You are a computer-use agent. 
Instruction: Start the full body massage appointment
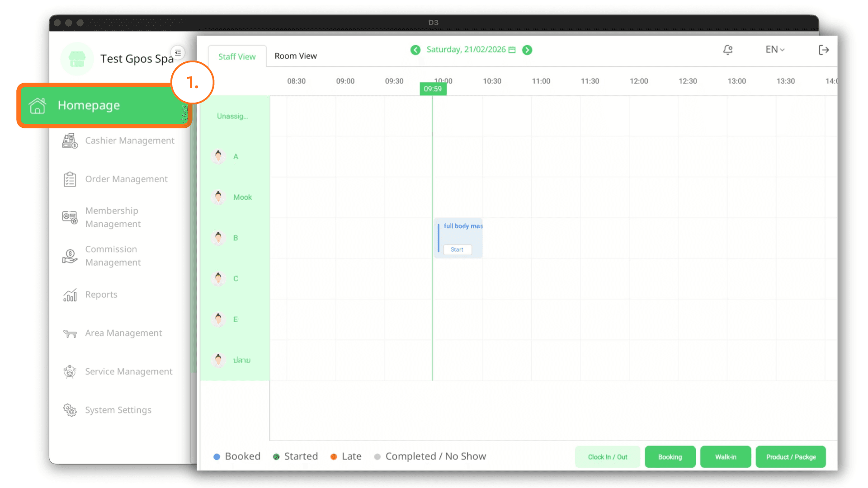(x=457, y=249)
